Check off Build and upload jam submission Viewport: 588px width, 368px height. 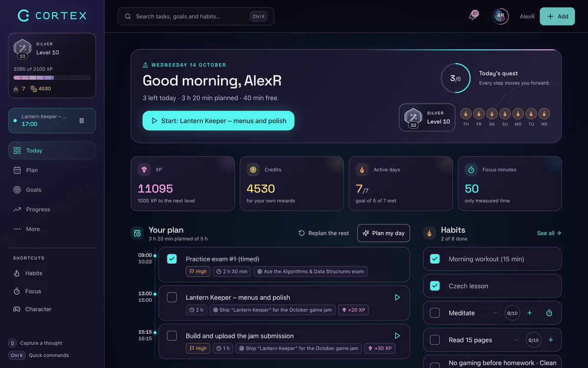tap(172, 336)
